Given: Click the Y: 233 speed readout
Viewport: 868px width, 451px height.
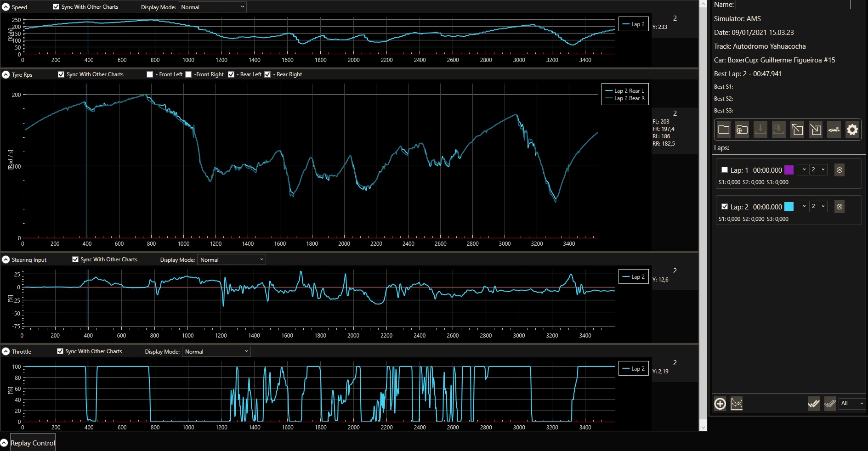Looking at the screenshot, I should point(659,27).
